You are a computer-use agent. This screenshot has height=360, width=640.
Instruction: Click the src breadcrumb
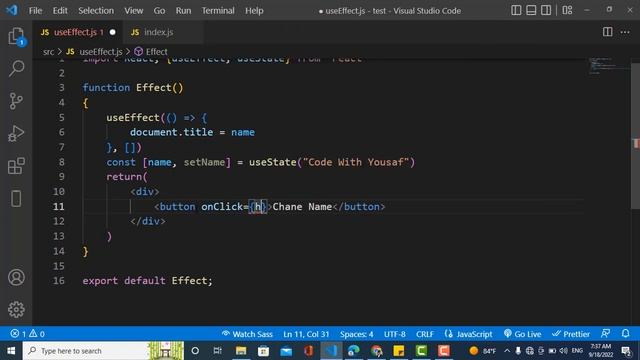click(x=48, y=52)
